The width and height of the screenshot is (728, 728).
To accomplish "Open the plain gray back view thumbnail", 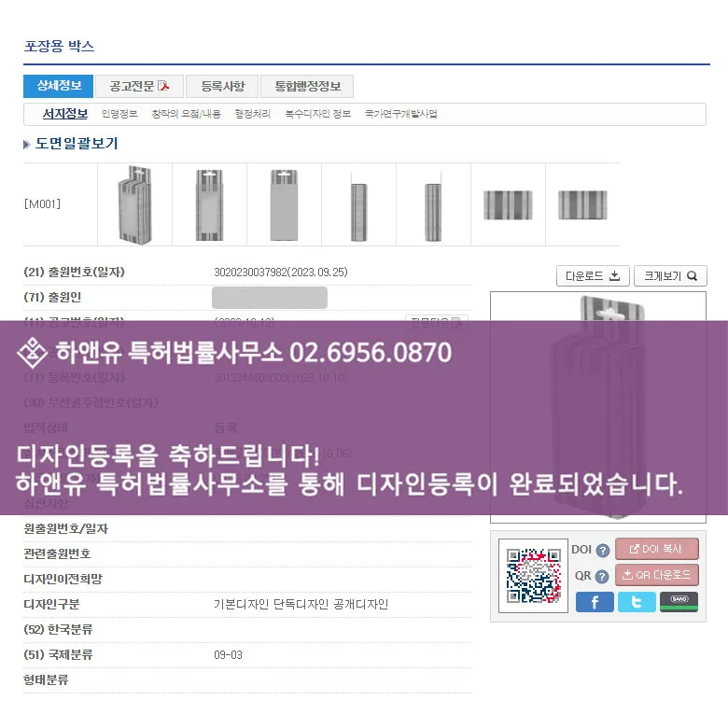I will pyautogui.click(x=284, y=204).
